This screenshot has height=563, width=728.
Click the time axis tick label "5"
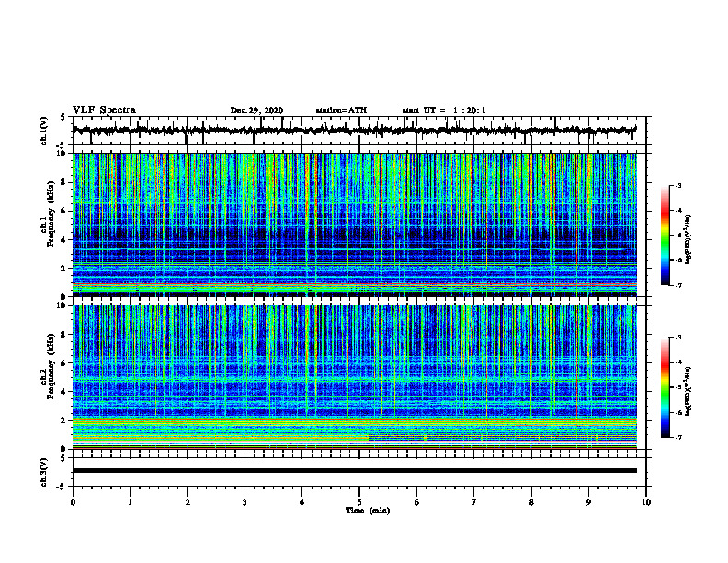click(359, 502)
